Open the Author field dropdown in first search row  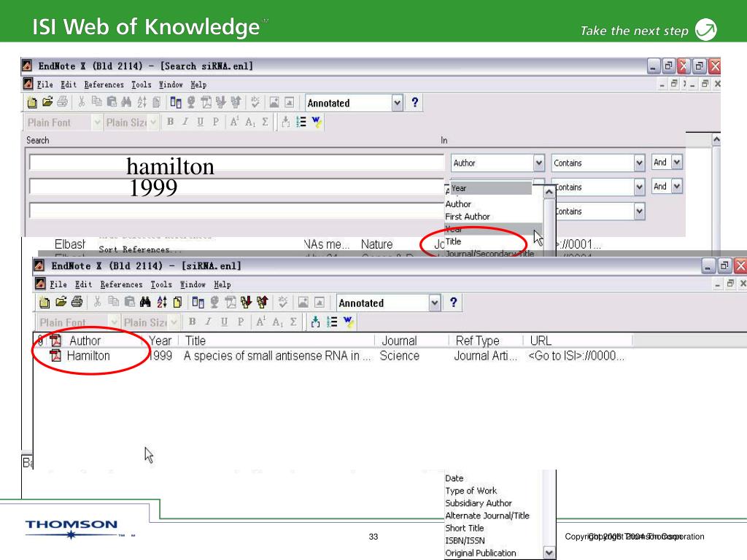[x=538, y=163]
